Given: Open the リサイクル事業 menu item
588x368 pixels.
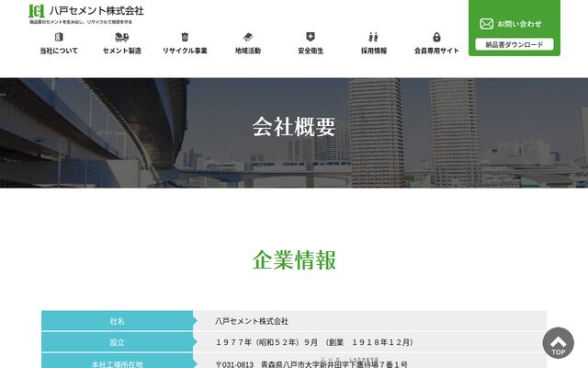Looking at the screenshot, I should tap(185, 51).
